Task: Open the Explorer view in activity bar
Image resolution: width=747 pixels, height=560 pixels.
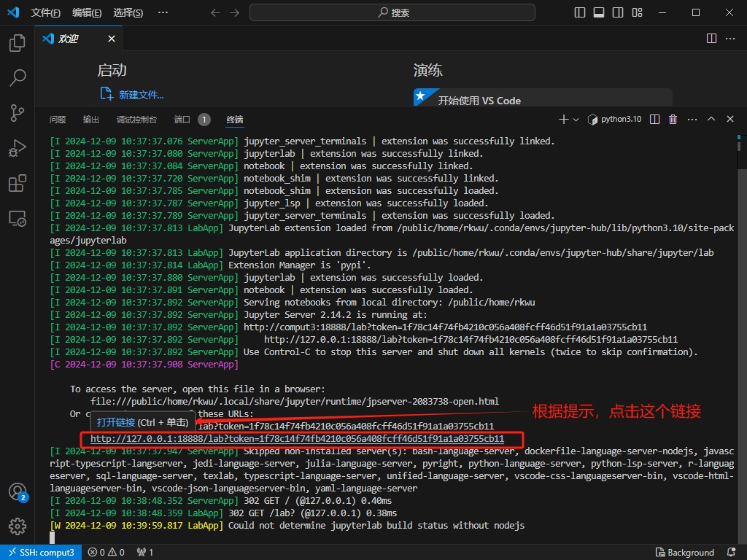Action: point(18,43)
